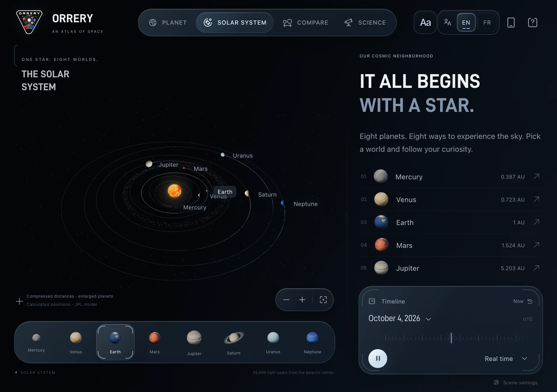Image resolution: width=557 pixels, height=392 pixels.
Task: Choose Venus in the bottom planet dock
Action: (76, 342)
